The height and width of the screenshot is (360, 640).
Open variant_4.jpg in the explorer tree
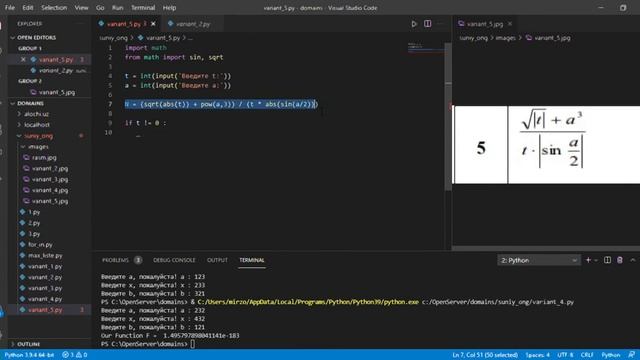[50, 190]
